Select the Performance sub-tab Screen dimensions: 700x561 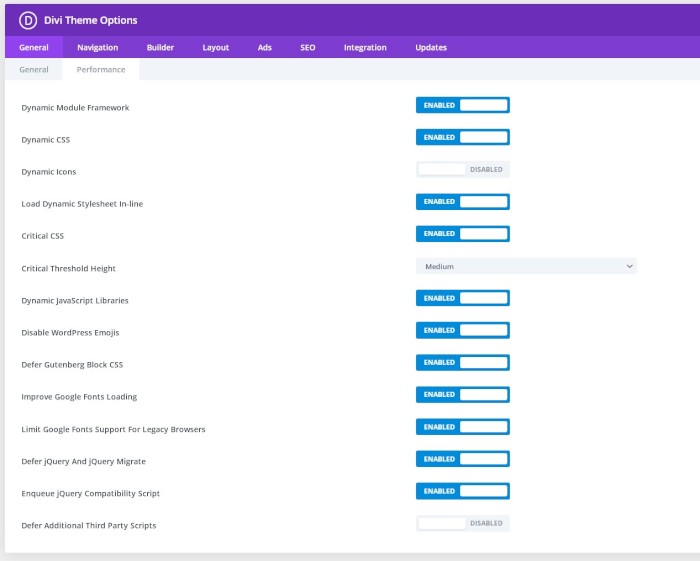(101, 70)
